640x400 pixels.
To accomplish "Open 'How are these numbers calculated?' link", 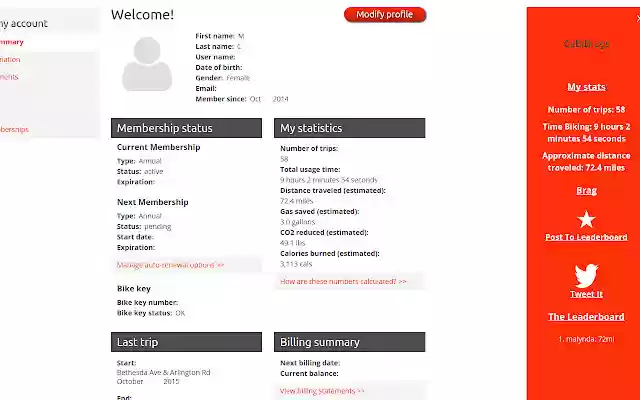I will coord(343,281).
